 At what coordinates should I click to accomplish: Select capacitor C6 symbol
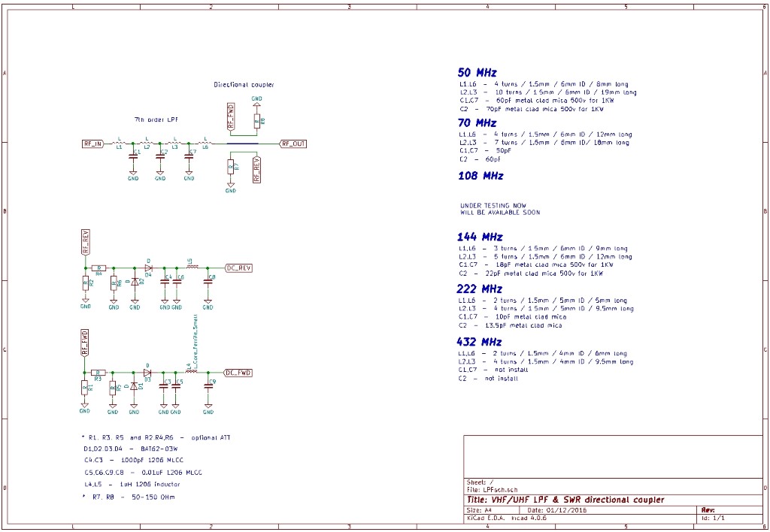click(177, 283)
